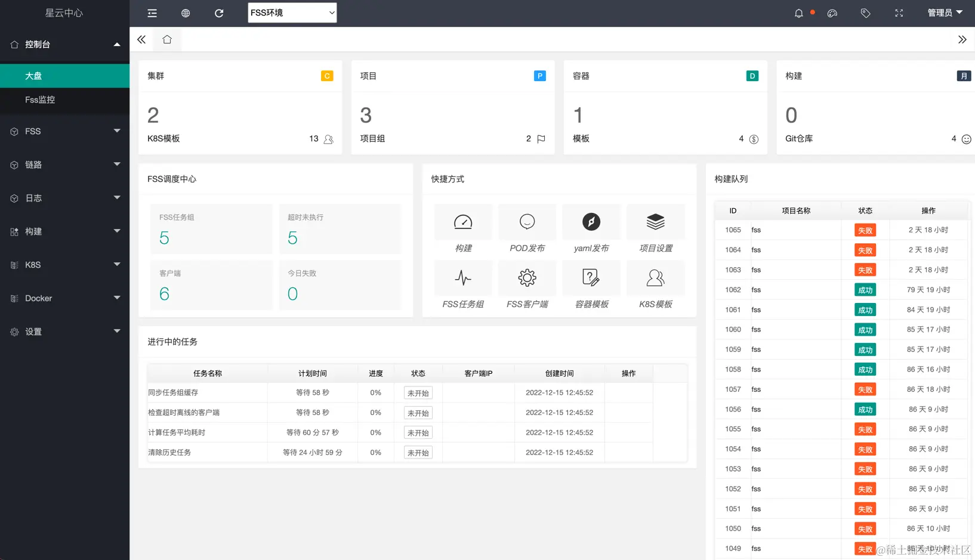Viewport: 975px width, 560px height.
Task: Click the green D badge on 容器 card
Action: pyautogui.click(x=752, y=76)
